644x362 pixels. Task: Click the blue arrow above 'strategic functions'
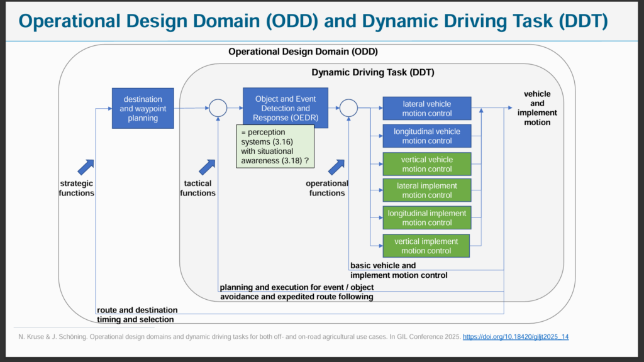[86, 167]
